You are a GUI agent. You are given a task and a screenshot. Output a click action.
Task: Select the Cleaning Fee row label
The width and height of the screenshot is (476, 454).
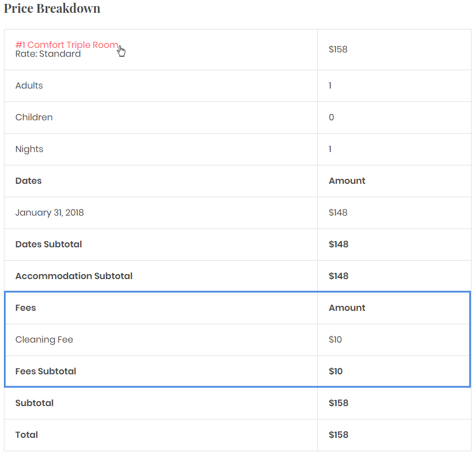point(44,340)
